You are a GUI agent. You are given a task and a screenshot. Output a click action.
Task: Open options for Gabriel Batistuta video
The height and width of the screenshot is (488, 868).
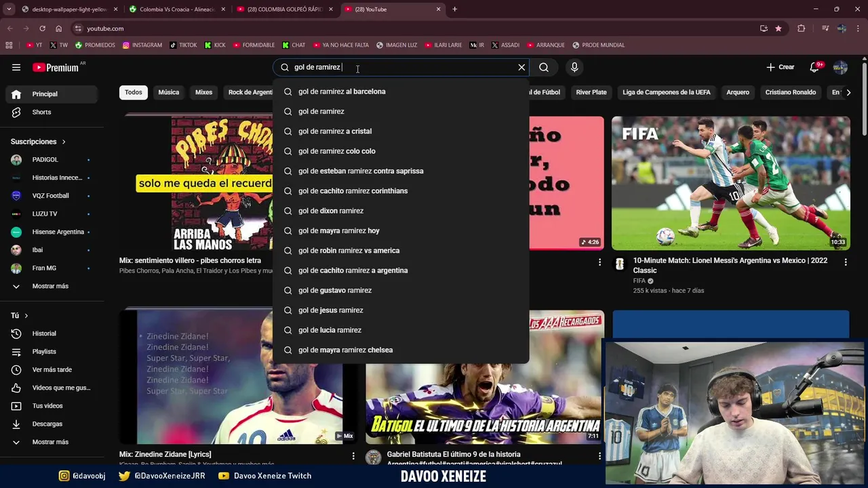(x=599, y=456)
